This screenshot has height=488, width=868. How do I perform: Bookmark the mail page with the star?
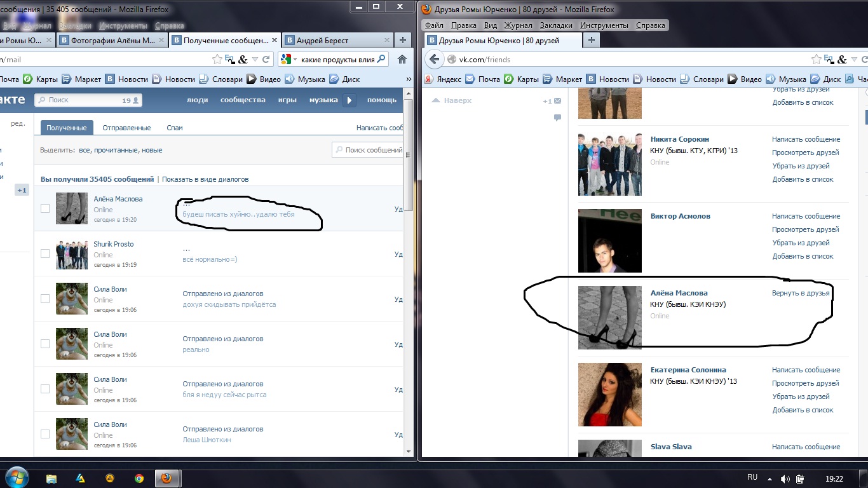[x=217, y=59]
